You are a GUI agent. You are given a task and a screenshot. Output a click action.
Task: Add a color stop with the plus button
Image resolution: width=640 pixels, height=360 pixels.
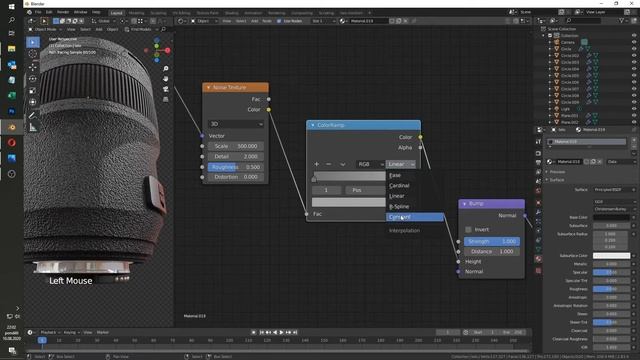(316, 164)
